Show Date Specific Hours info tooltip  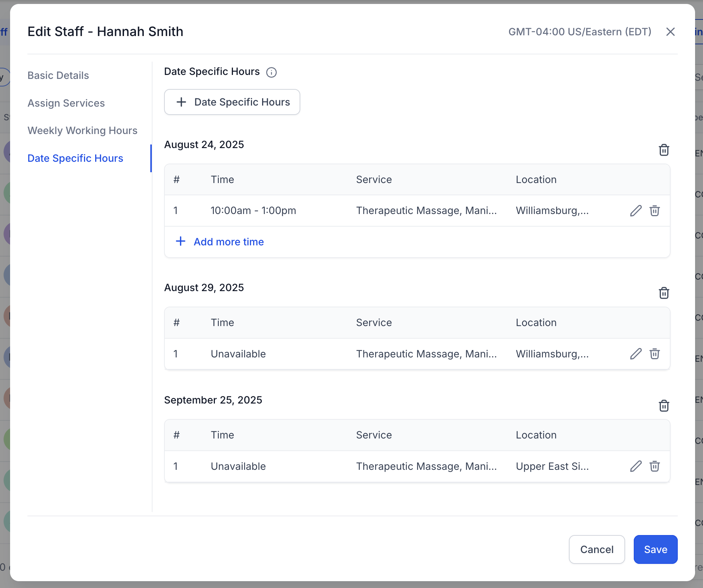(x=271, y=72)
